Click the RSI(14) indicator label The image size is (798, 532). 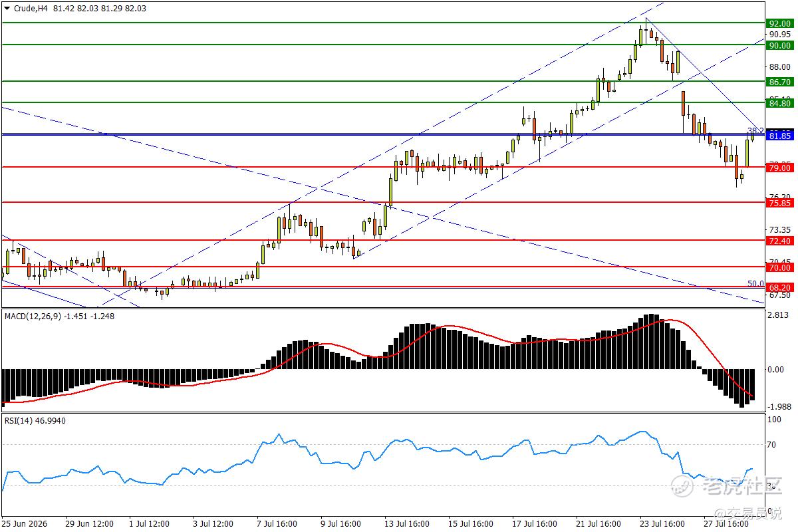click(x=19, y=420)
